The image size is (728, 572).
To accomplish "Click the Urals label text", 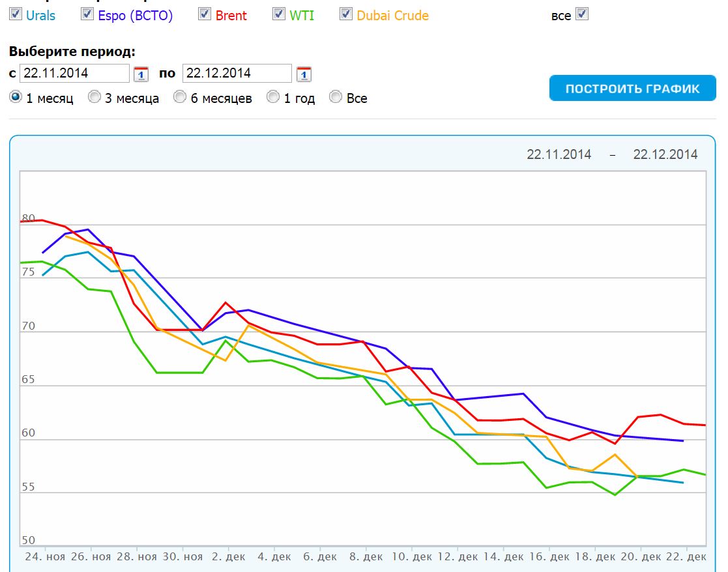I will (x=41, y=16).
